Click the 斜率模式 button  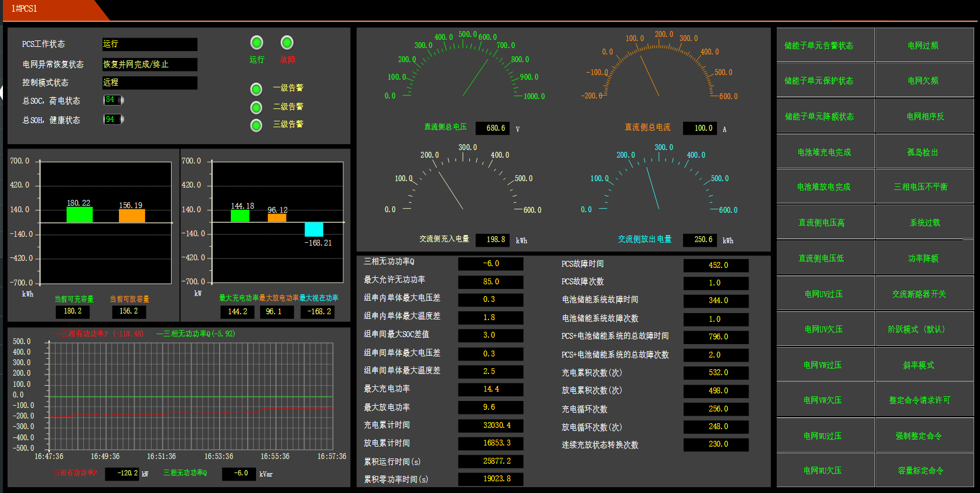(x=924, y=365)
